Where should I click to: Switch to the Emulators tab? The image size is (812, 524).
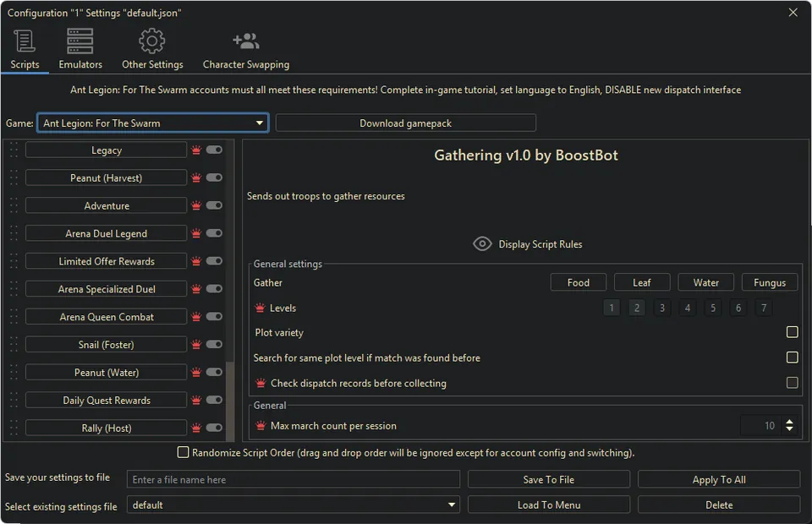(x=80, y=50)
